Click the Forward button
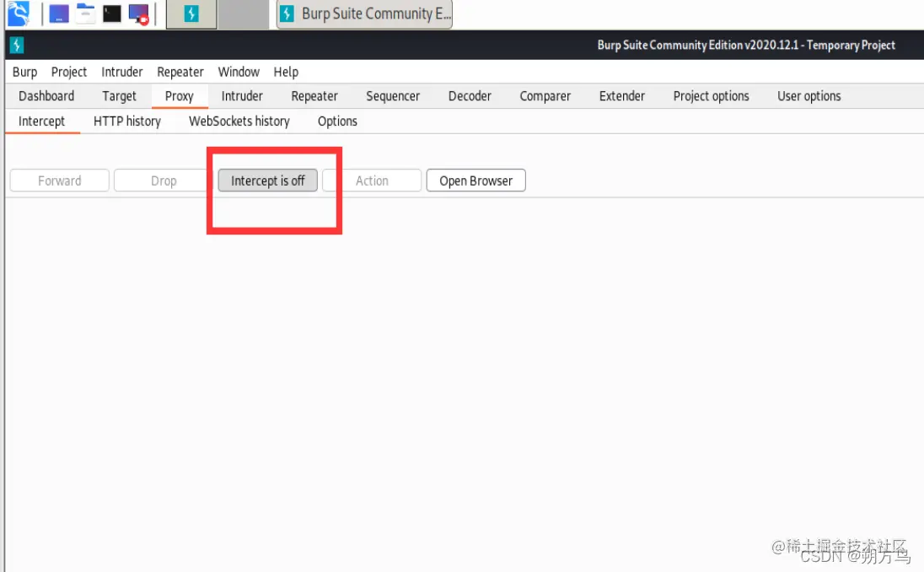924x572 pixels. 60,181
